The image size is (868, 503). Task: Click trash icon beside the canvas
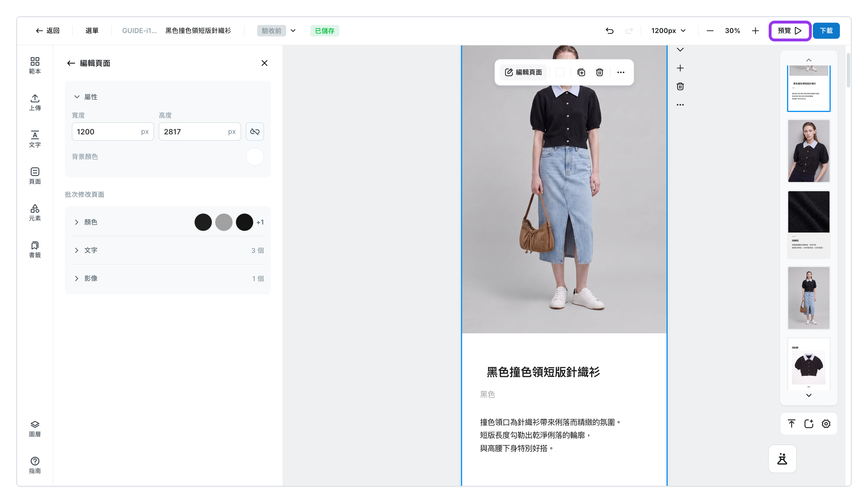click(x=680, y=86)
